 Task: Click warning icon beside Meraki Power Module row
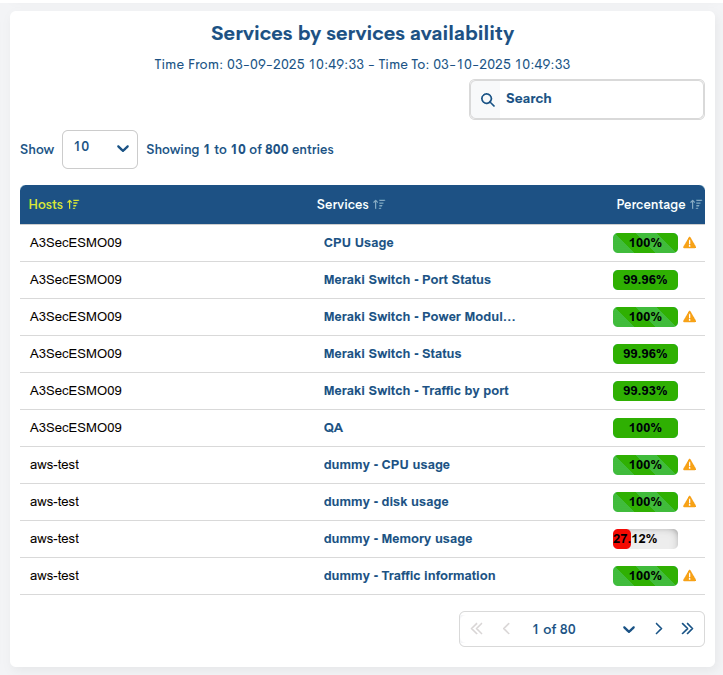pos(689,317)
